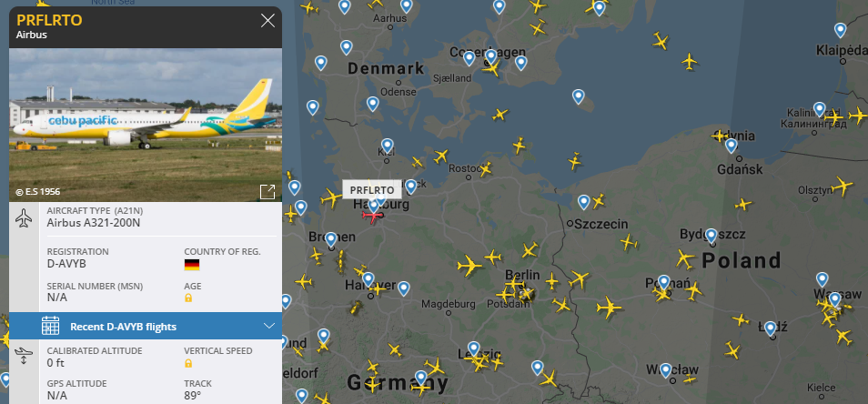Screen dimensions: 868x404
Task: Click the Cebu Pacific aircraft photo
Action: (x=146, y=125)
